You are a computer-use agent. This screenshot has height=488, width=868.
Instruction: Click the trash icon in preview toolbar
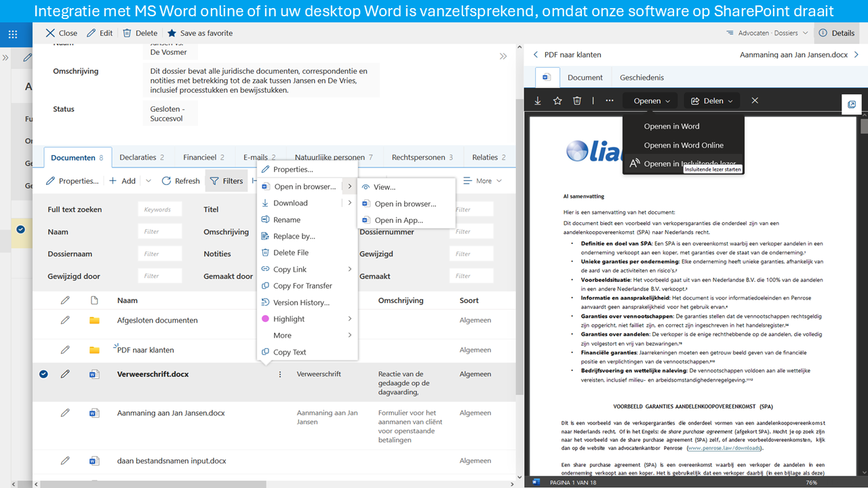577,100
